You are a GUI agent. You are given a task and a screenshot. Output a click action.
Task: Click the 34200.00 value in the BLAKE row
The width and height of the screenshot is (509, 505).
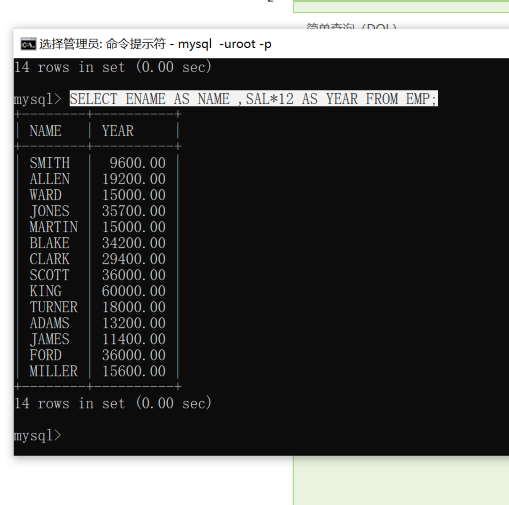pyautogui.click(x=134, y=243)
